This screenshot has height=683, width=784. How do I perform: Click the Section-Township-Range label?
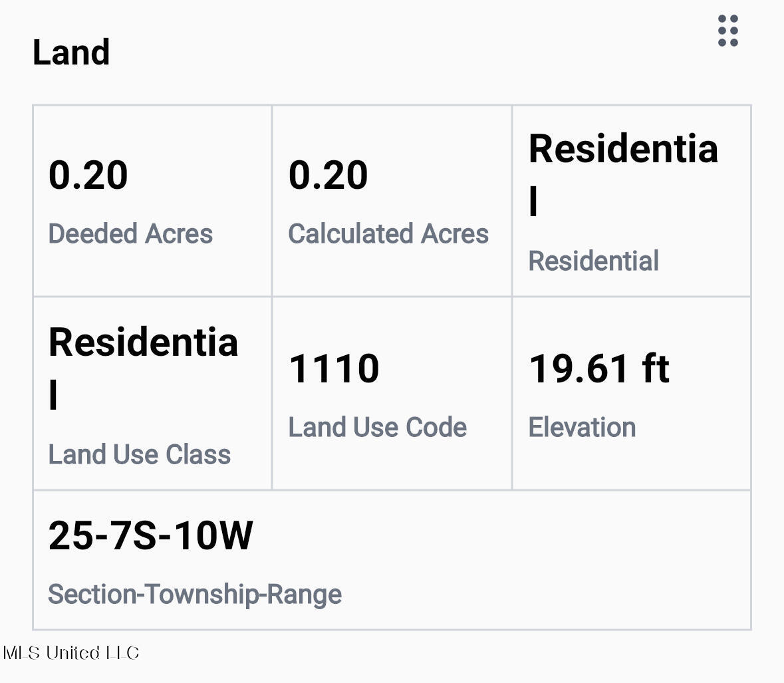195,594
